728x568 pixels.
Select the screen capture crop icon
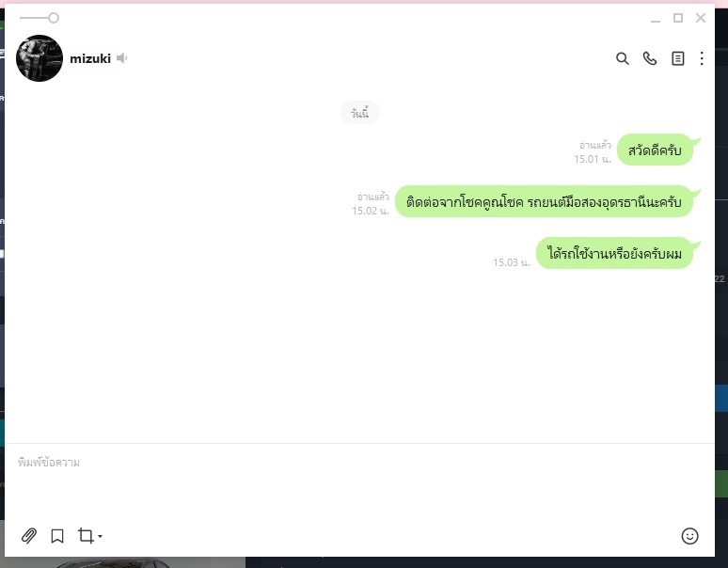(86, 535)
